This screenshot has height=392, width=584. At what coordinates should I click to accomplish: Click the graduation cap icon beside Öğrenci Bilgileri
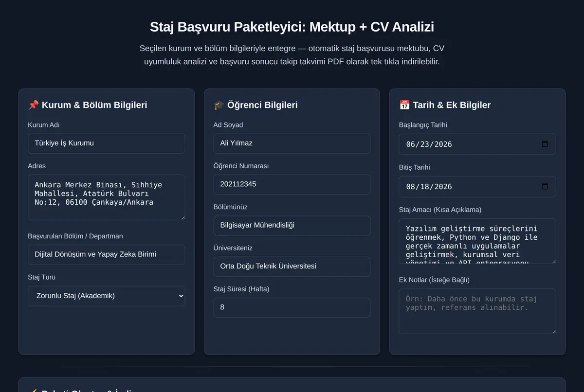(x=219, y=105)
